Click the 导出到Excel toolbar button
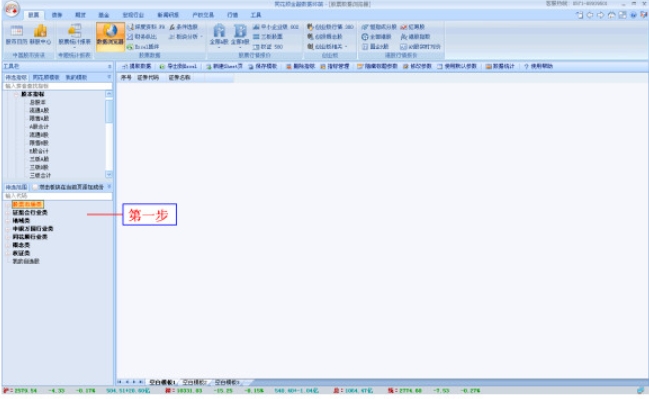 point(179,66)
